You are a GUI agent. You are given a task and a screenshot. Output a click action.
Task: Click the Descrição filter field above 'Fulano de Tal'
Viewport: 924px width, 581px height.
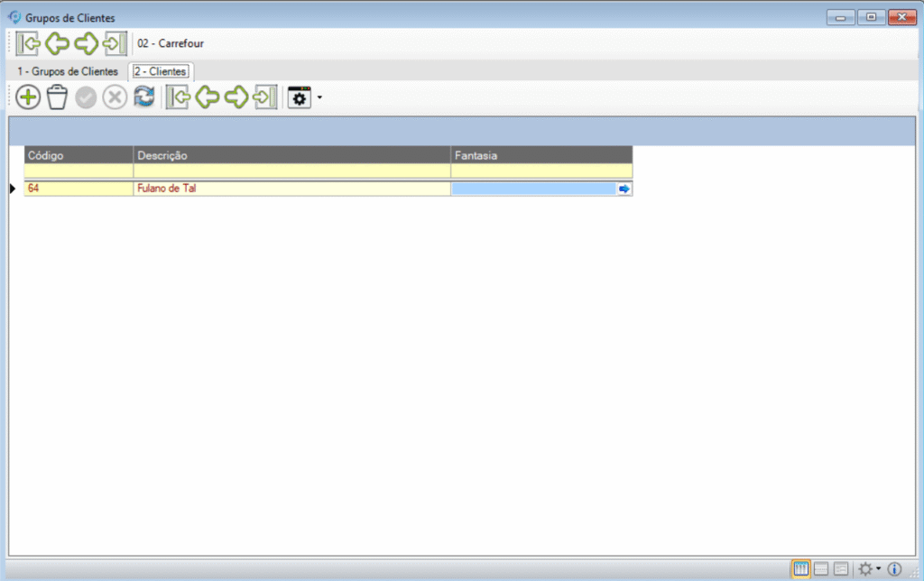coord(291,171)
